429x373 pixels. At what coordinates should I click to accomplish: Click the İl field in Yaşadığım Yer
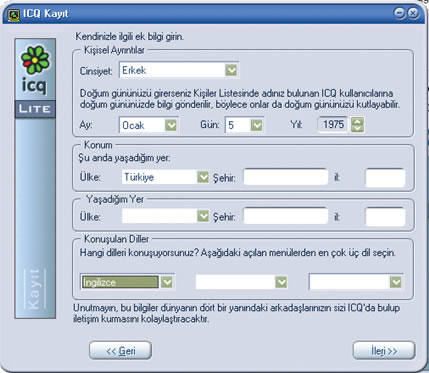pyautogui.click(x=385, y=217)
